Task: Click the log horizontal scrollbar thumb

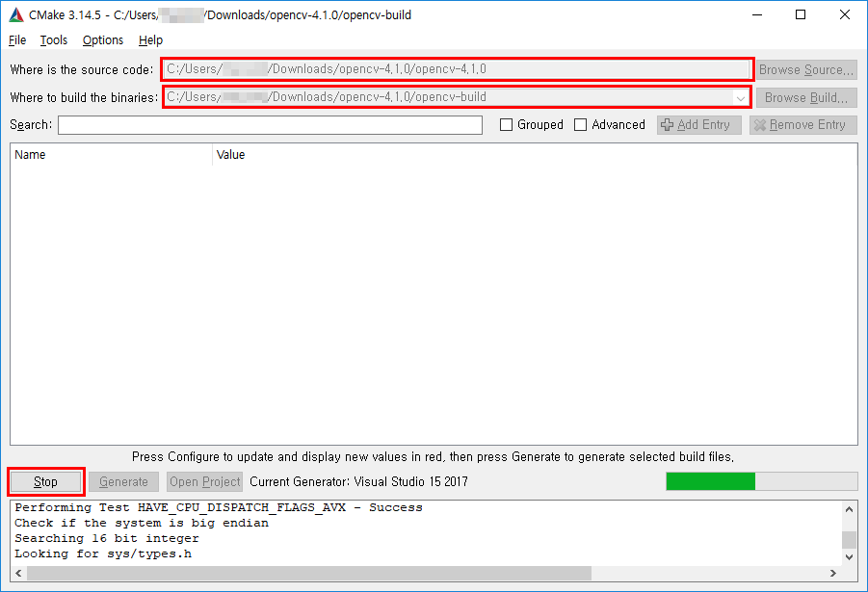Action: (309, 573)
